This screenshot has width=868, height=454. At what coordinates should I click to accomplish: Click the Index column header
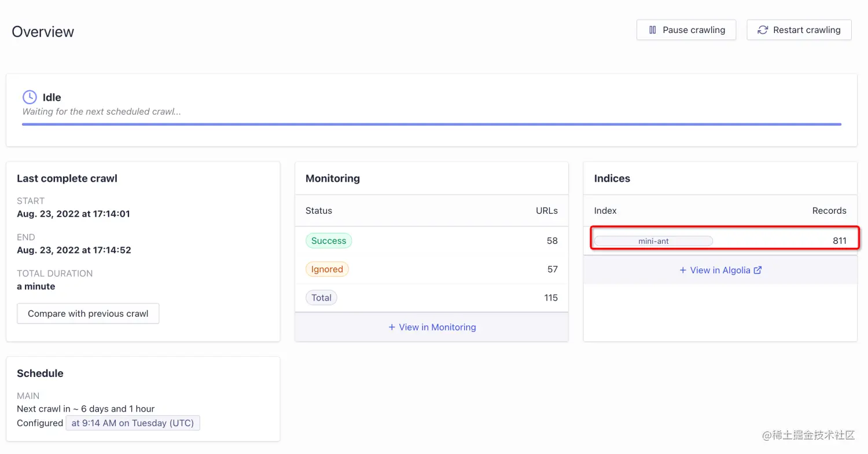pos(605,211)
